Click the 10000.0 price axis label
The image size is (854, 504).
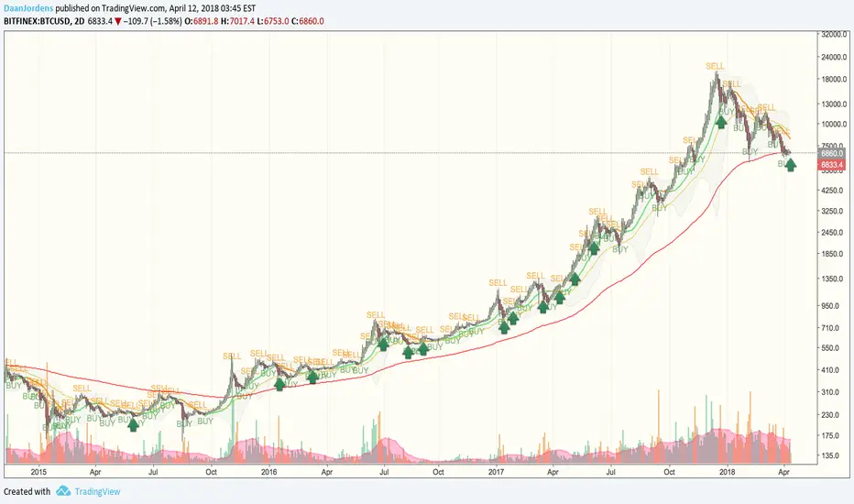[833, 125]
